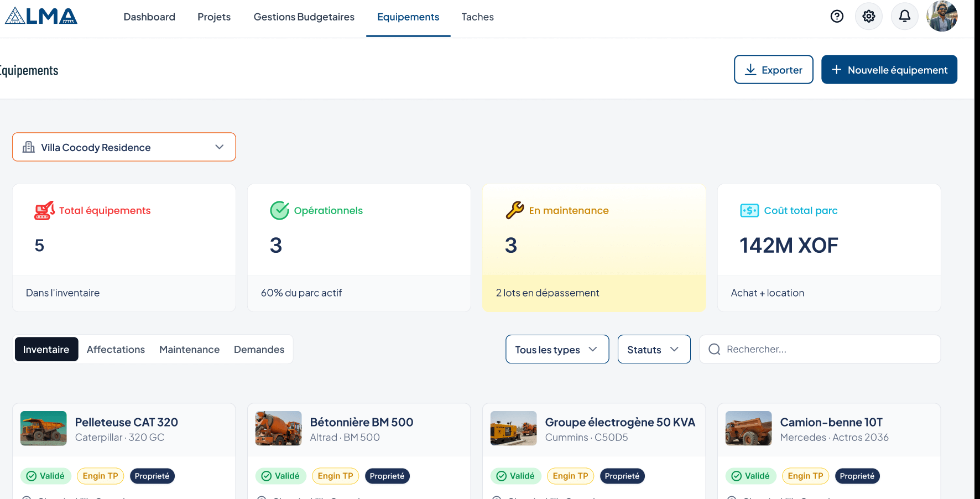Image resolution: width=980 pixels, height=499 pixels.
Task: Click the help question mark icon
Action: coord(836,16)
